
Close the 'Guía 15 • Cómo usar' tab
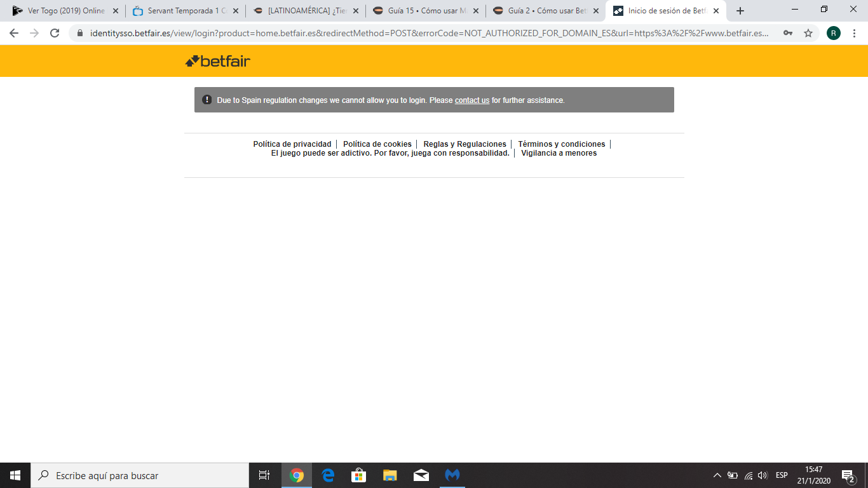pos(476,11)
